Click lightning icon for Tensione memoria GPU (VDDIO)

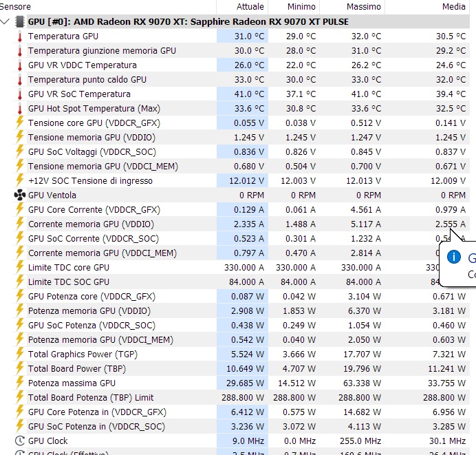tap(20, 137)
